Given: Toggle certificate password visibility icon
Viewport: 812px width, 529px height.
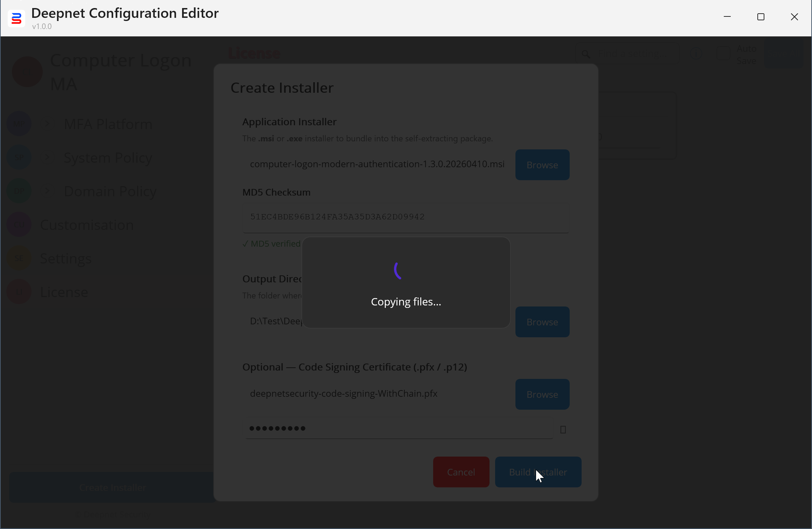Looking at the screenshot, I should tap(563, 429).
